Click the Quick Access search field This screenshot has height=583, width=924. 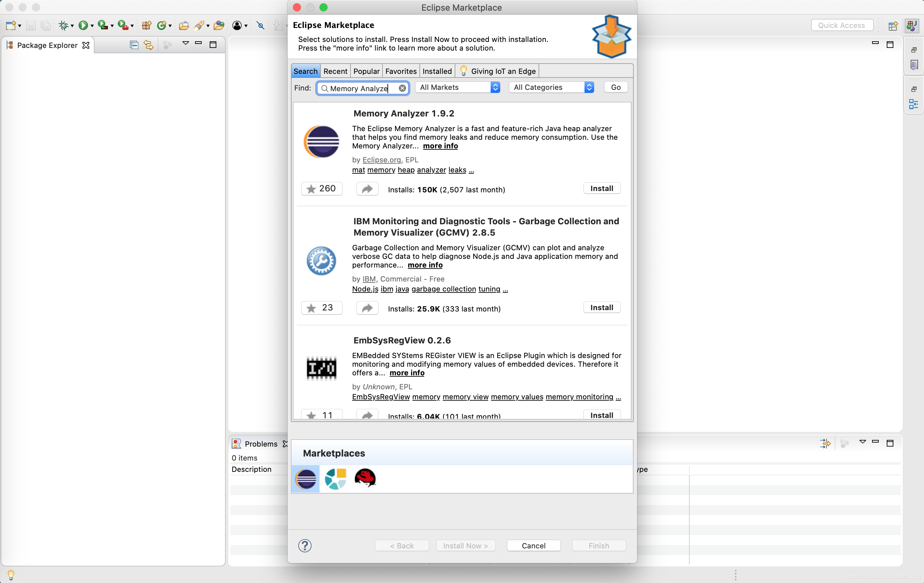pyautogui.click(x=841, y=25)
